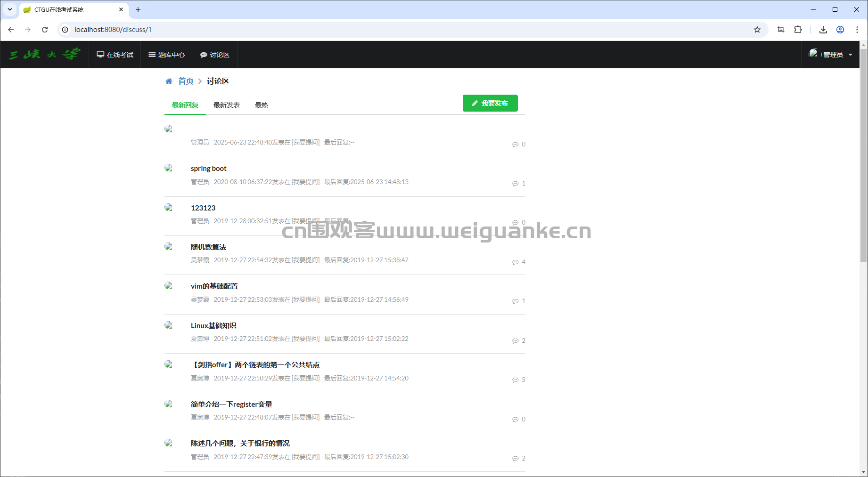Open the tab search chevron in the tab strip
The image size is (868, 477).
point(10,9)
